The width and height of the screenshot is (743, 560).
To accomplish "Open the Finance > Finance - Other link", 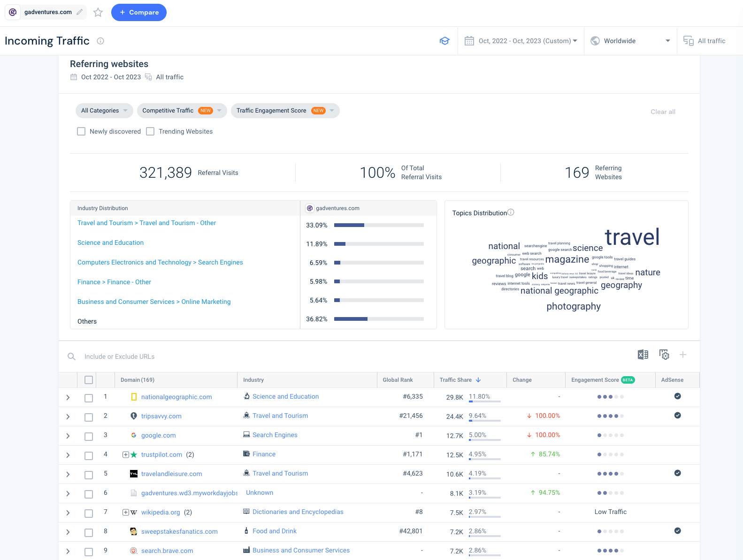I will [114, 282].
